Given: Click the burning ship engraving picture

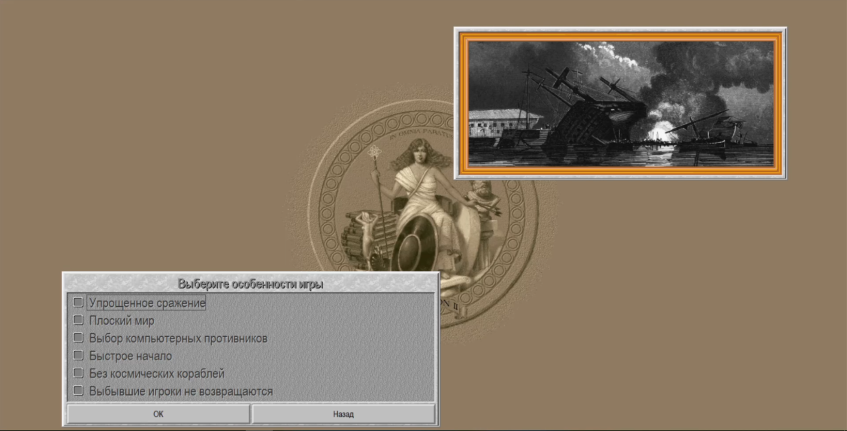Looking at the screenshot, I should (620, 103).
